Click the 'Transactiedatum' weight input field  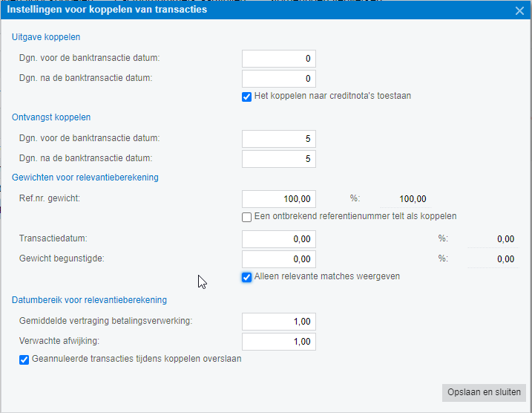(279, 239)
